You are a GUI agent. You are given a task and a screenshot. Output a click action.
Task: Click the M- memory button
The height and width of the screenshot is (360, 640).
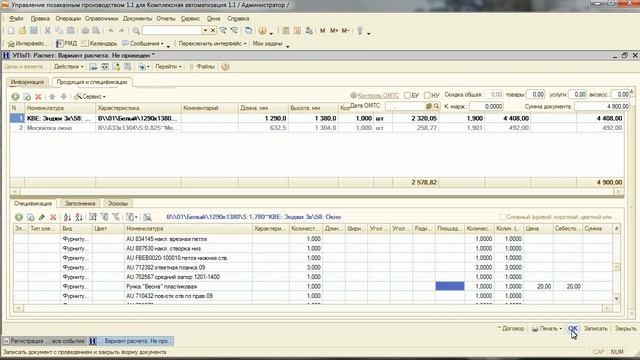click(x=345, y=31)
